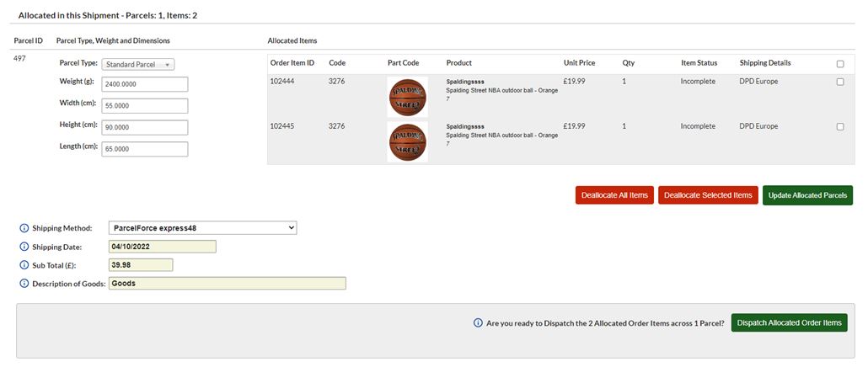This screenshot has height=367, width=868.
Task: Click basketball thumbnail for order item 102445
Action: (407, 141)
